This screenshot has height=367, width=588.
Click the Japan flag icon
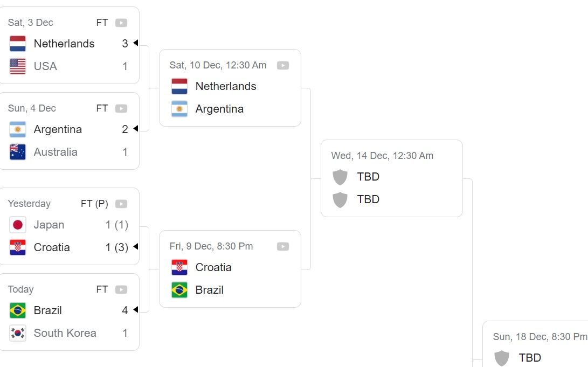tap(17, 225)
